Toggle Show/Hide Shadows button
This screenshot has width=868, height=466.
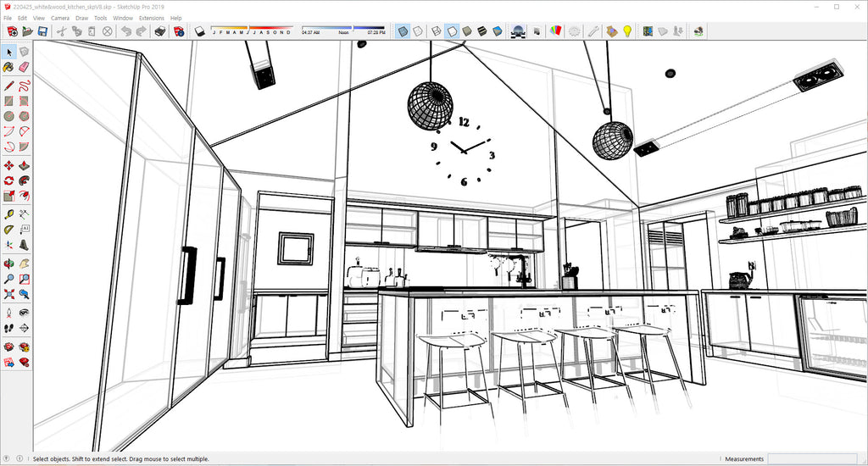pos(200,31)
